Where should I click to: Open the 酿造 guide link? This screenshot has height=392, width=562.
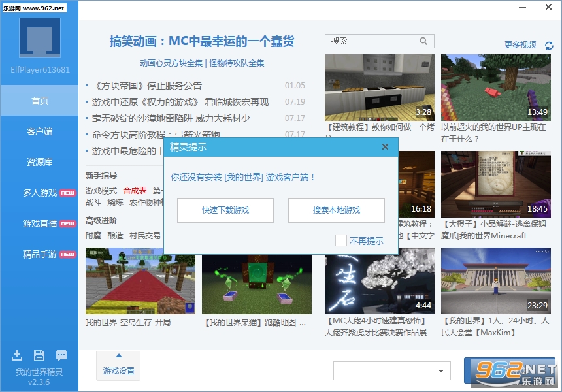point(115,235)
